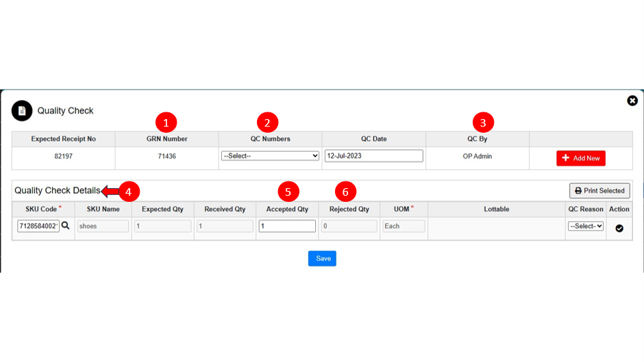Click the checkmark icon in Action column
644x362 pixels.
point(619,228)
